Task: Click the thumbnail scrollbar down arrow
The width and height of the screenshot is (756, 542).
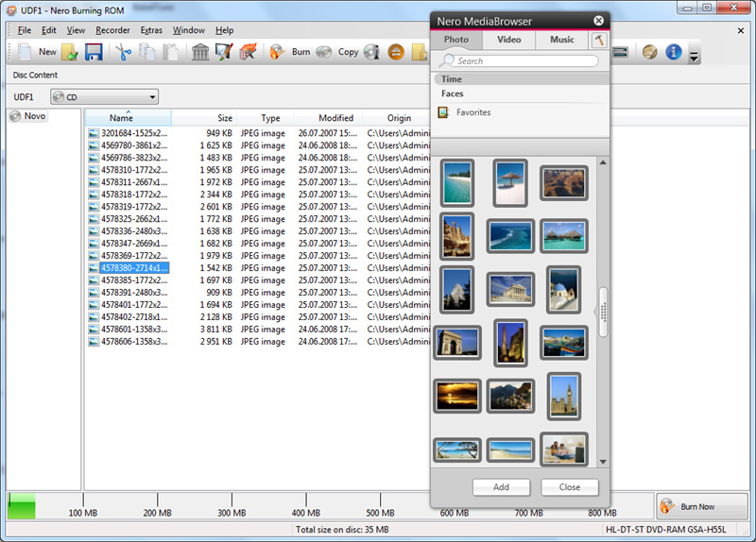Action: pos(603,462)
